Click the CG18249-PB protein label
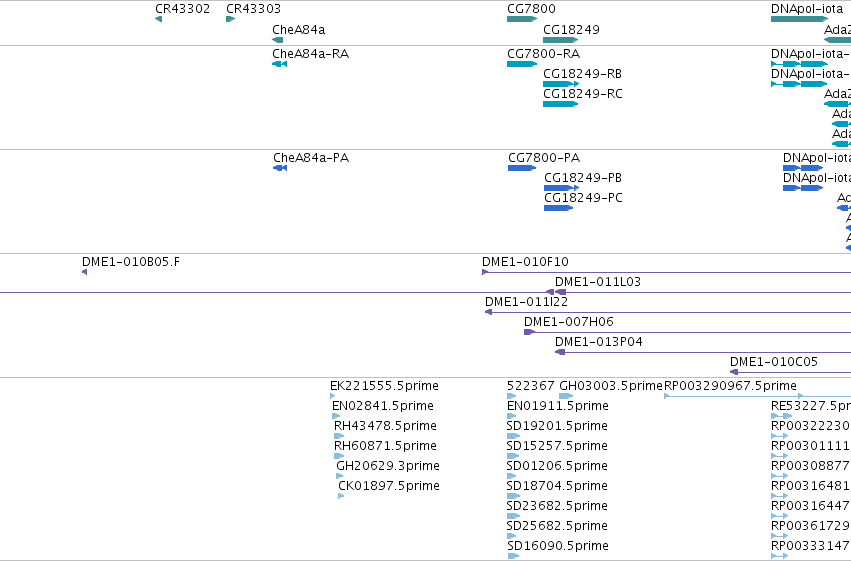The width and height of the screenshot is (851, 561). pos(583,178)
